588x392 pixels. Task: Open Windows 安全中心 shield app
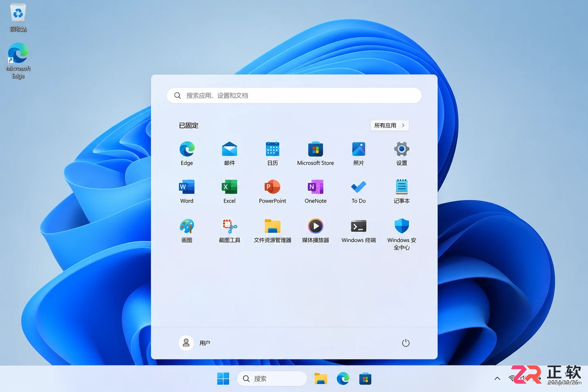pos(402,234)
